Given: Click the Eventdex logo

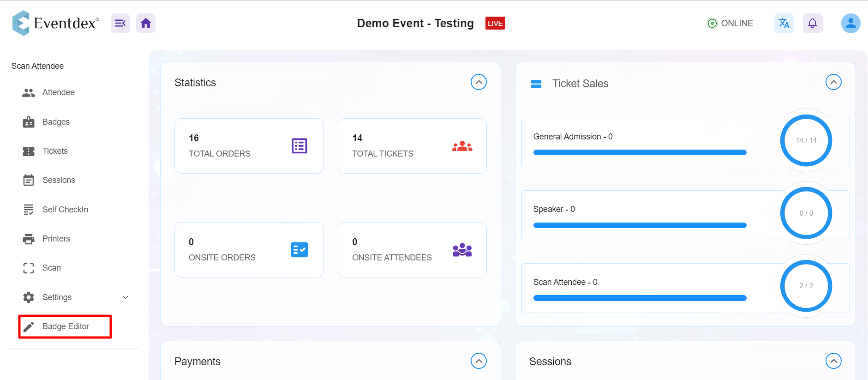Looking at the screenshot, I should point(55,23).
